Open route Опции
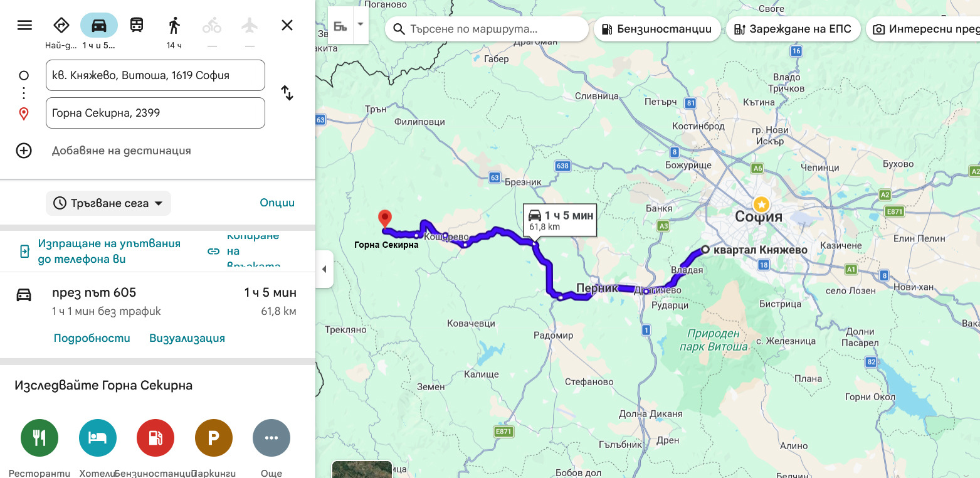 [277, 203]
